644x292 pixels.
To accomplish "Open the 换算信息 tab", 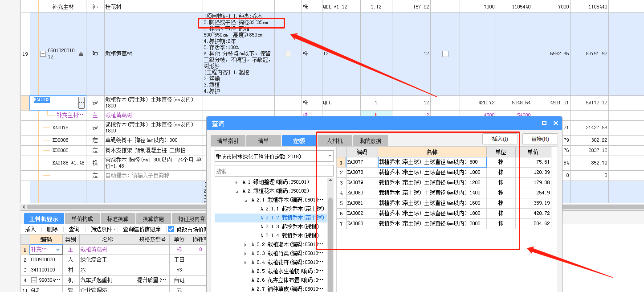I will (153, 219).
